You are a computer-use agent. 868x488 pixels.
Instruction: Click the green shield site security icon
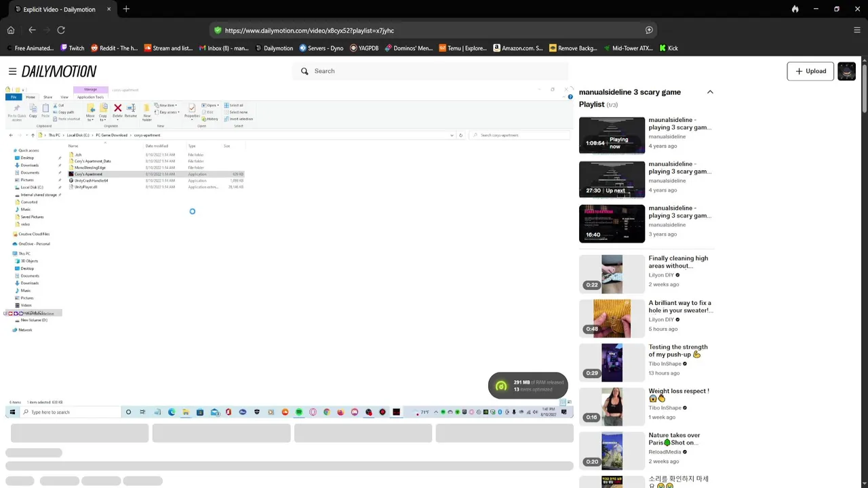pos(218,30)
